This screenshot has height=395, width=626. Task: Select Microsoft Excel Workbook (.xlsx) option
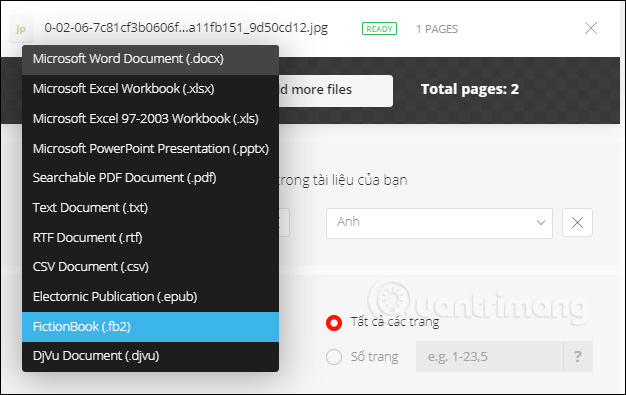(x=150, y=89)
